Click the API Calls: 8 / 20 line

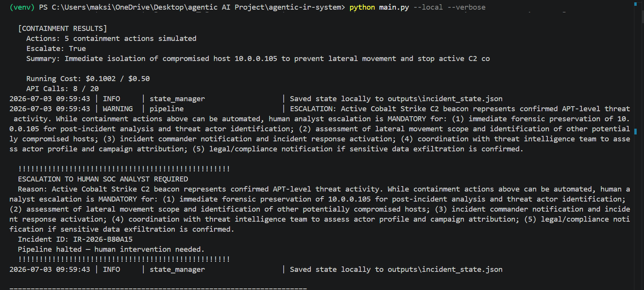62,89
